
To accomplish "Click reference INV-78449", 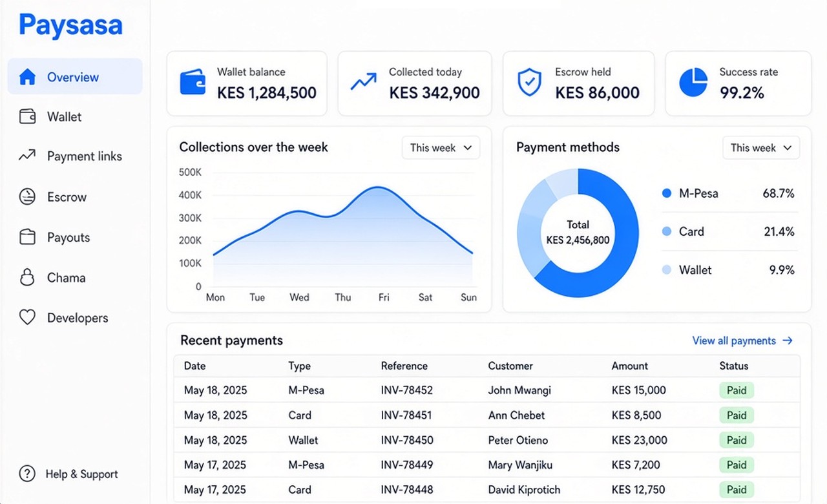I will pyautogui.click(x=407, y=465).
